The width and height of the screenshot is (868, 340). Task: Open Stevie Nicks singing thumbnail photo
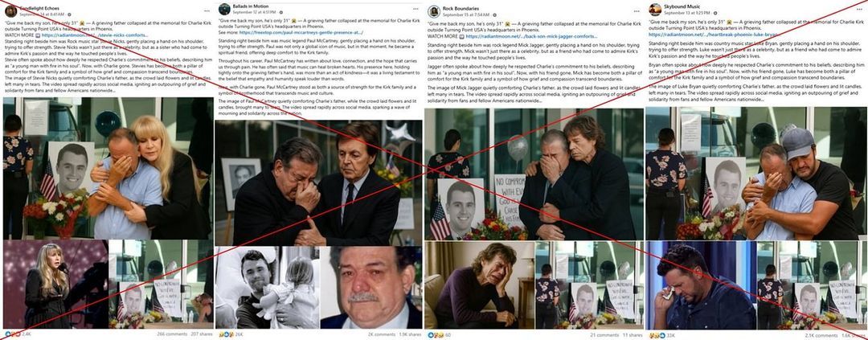[x=55, y=284]
